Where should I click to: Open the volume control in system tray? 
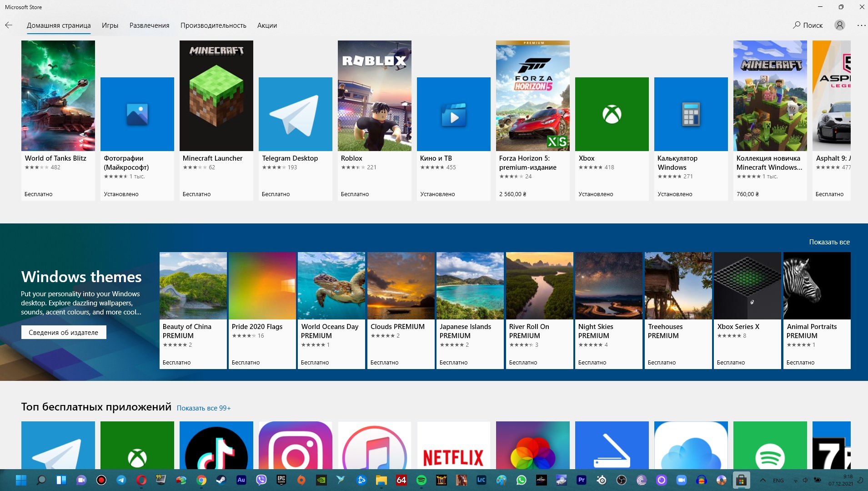pyautogui.click(x=806, y=480)
